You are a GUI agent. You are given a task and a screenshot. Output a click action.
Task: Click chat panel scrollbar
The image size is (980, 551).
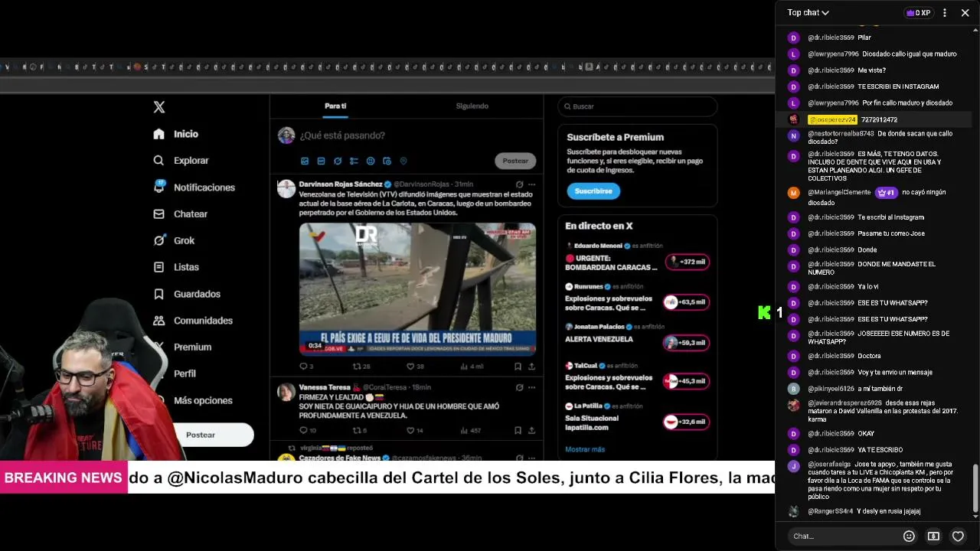click(975, 489)
